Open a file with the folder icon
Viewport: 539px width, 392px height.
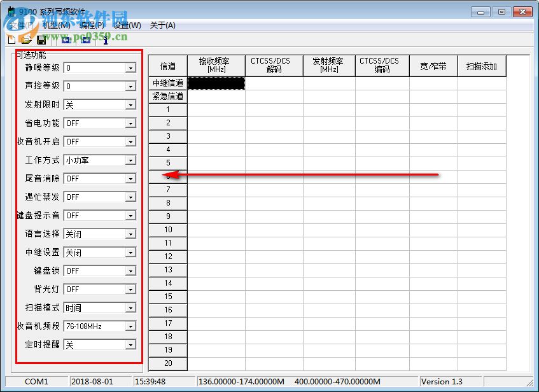pyautogui.click(x=27, y=40)
